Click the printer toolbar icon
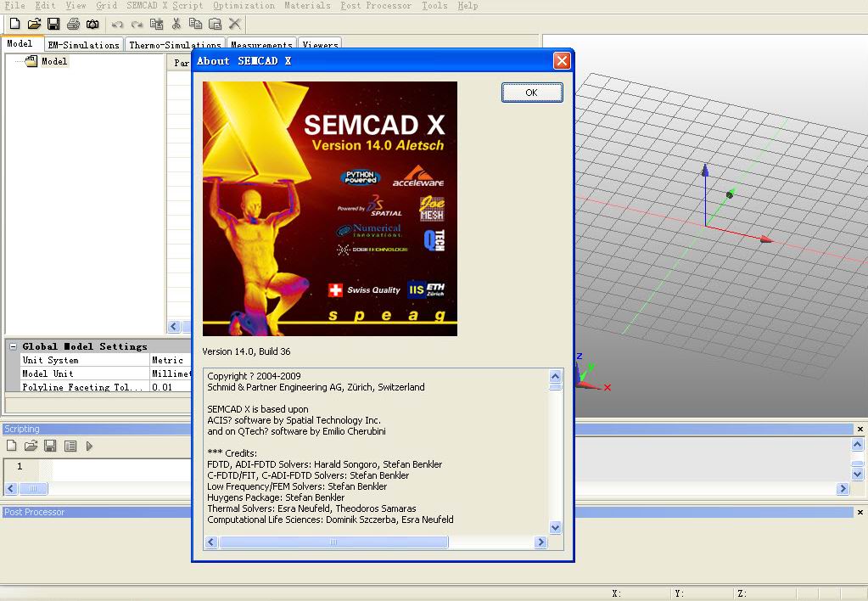 73,24
